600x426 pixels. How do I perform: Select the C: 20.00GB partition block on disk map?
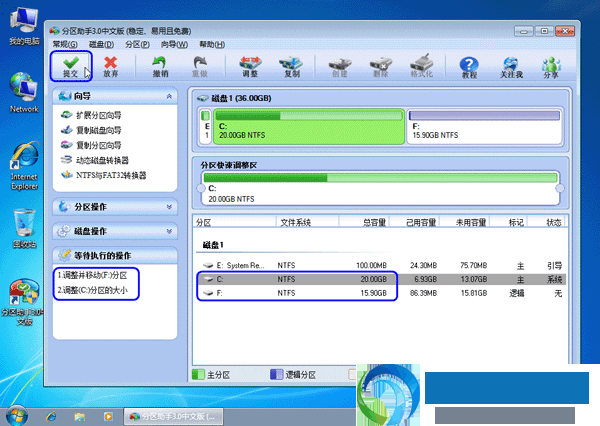[309, 127]
